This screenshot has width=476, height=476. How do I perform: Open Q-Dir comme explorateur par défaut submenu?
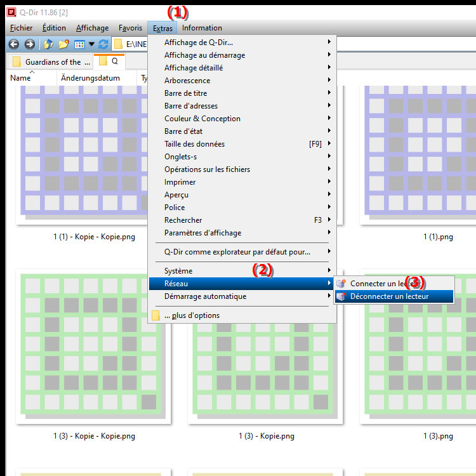242,252
